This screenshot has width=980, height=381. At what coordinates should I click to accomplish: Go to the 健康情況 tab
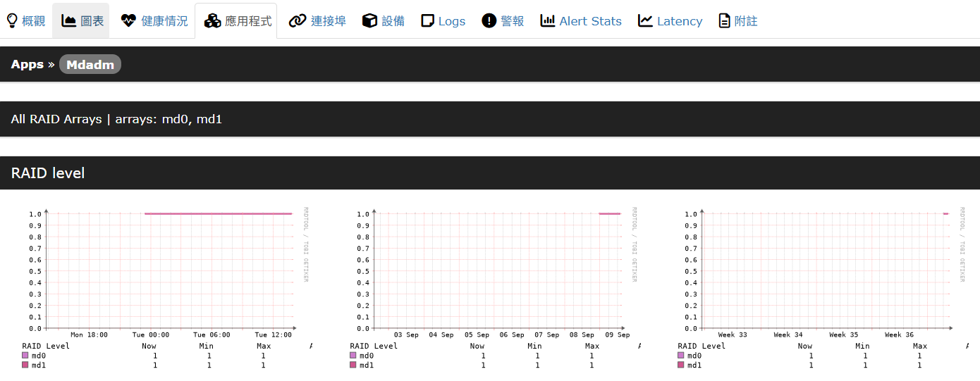(164, 21)
